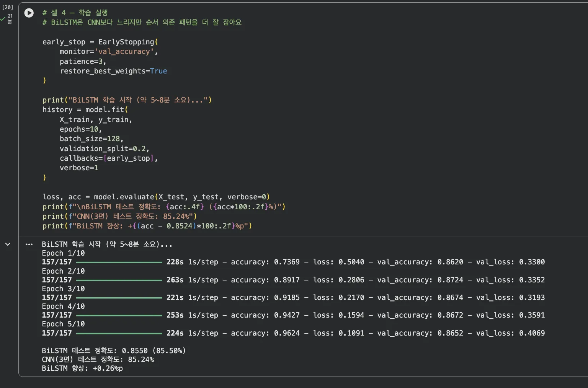The image size is (588, 388).
Task: Click the Epoch 5 progress bar with 224s
Action: (119, 333)
